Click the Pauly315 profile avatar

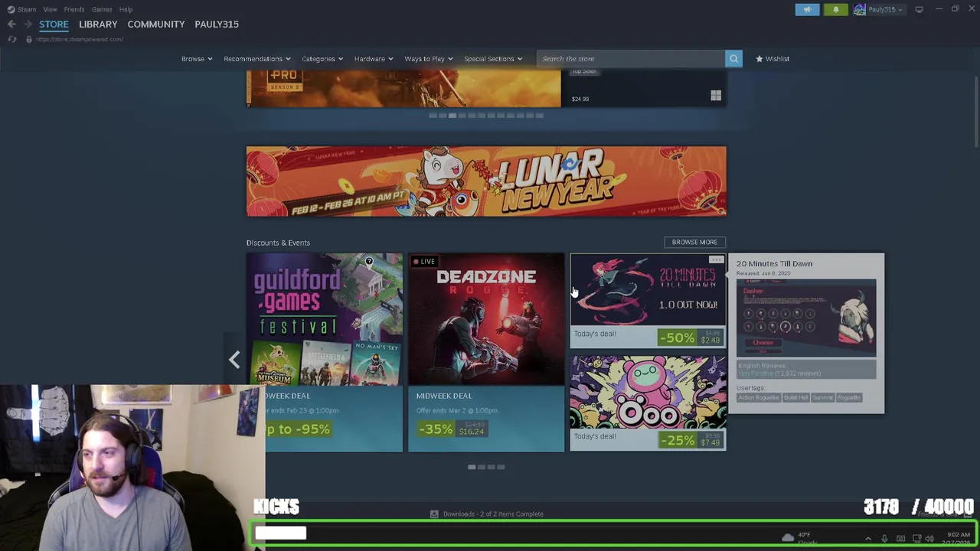(x=859, y=9)
